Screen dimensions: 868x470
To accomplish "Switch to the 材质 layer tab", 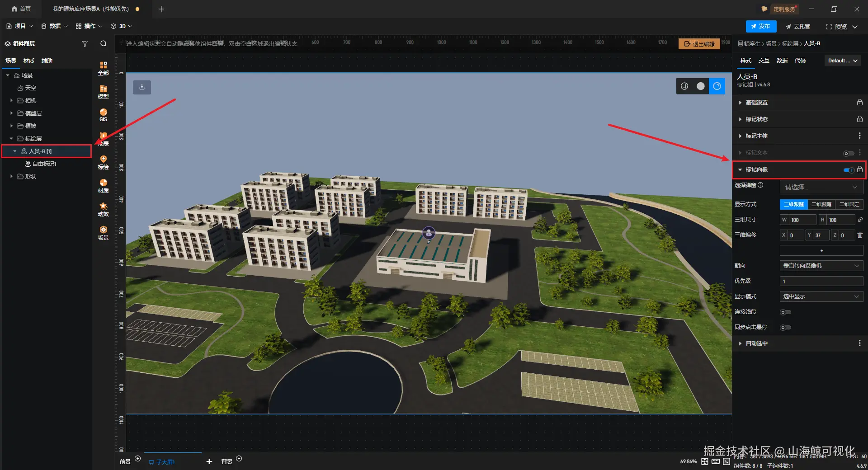I will (x=29, y=61).
